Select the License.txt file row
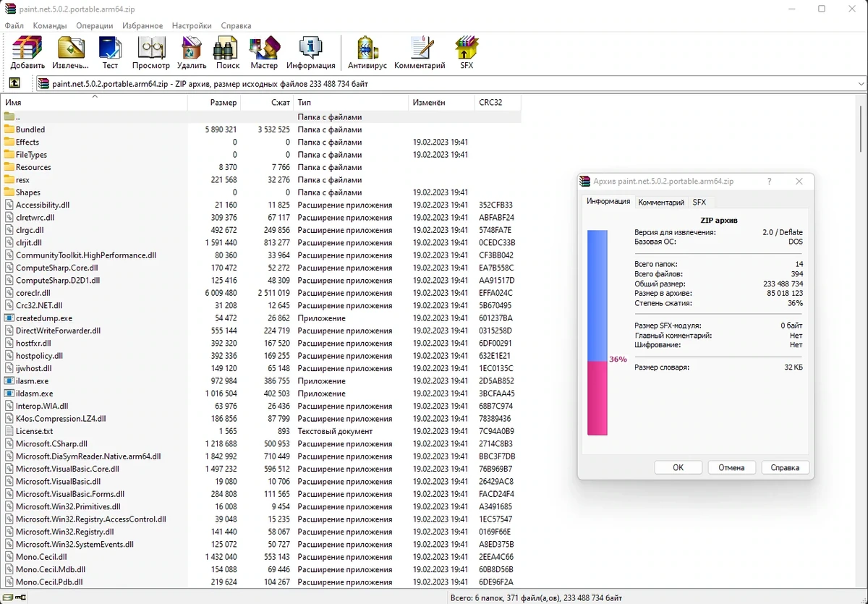Image resolution: width=868 pixels, height=604 pixels. tap(260, 431)
